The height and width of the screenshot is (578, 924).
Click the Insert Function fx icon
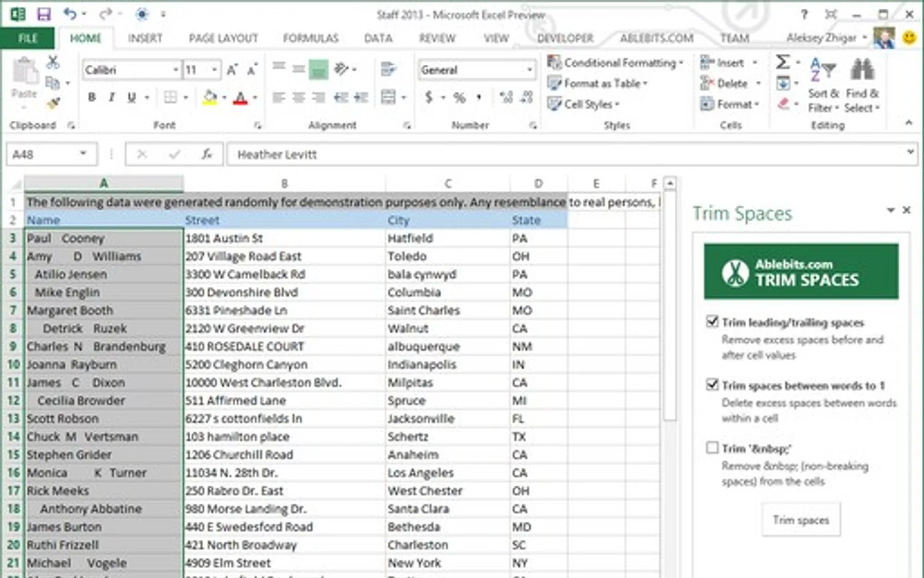pos(207,154)
